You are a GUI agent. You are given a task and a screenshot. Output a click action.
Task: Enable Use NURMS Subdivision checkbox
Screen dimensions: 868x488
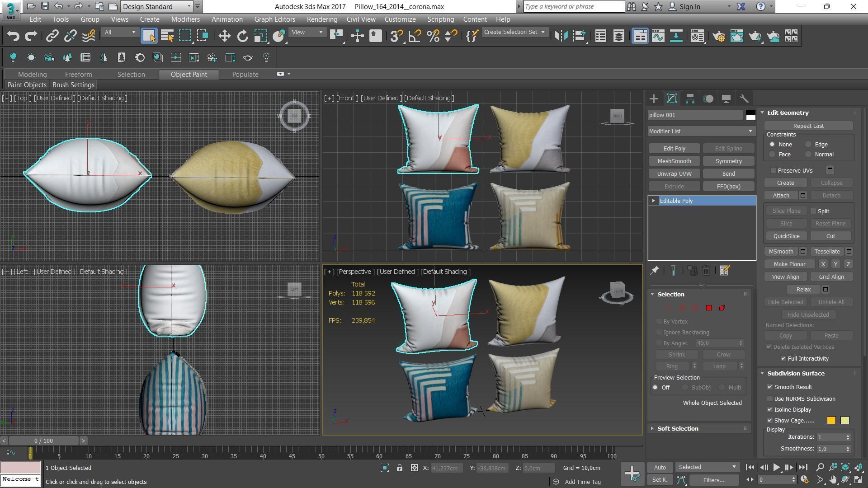click(x=770, y=399)
